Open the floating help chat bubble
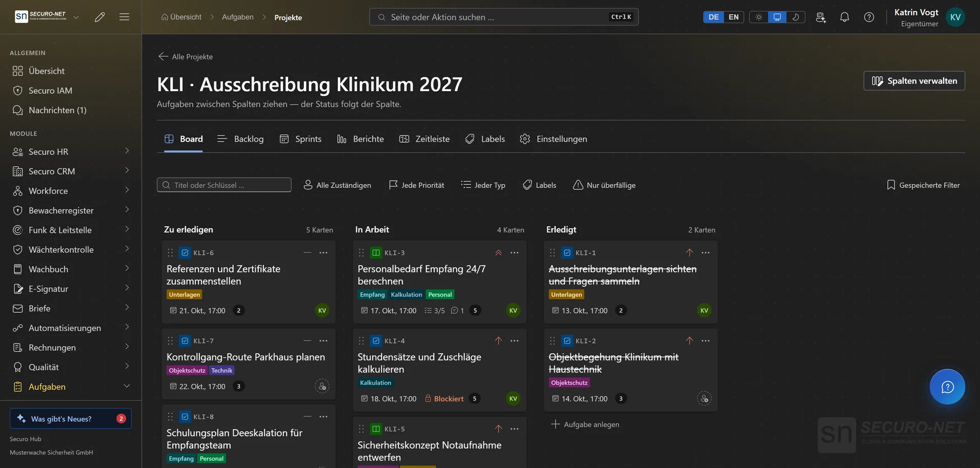 pyautogui.click(x=947, y=387)
